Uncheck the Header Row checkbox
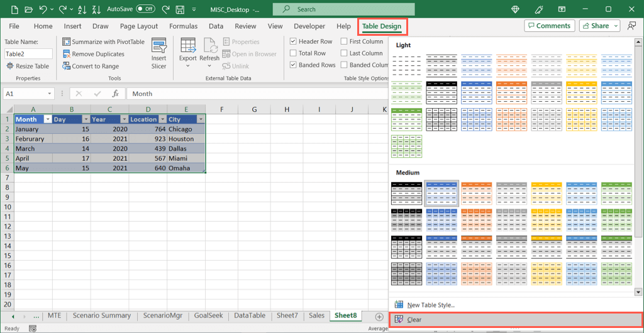Screen dimensions: 644x333 (293, 41)
